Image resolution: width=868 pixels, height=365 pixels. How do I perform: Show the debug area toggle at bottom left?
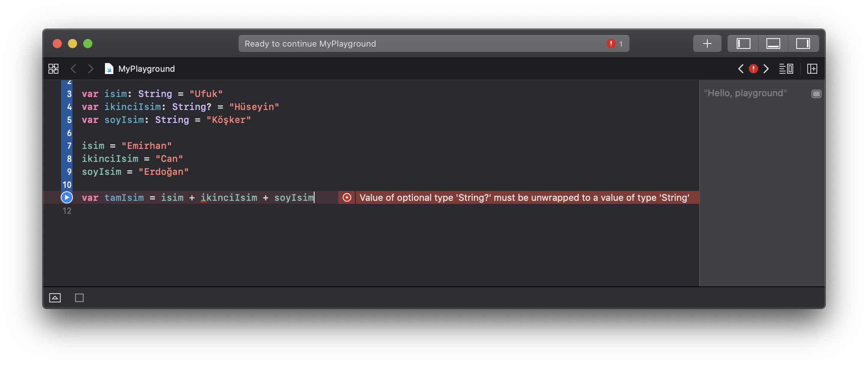coord(55,298)
